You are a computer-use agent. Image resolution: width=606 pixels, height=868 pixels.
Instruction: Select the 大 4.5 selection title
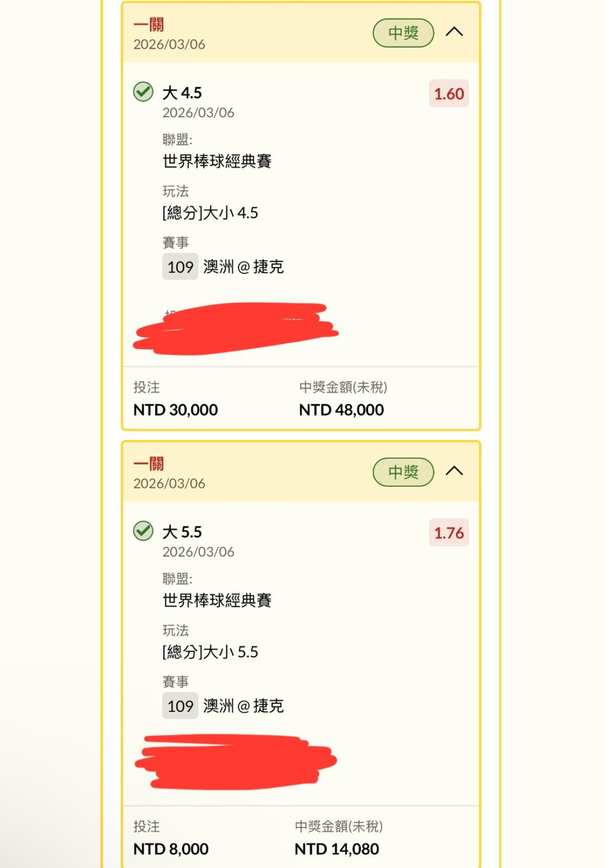point(182,93)
